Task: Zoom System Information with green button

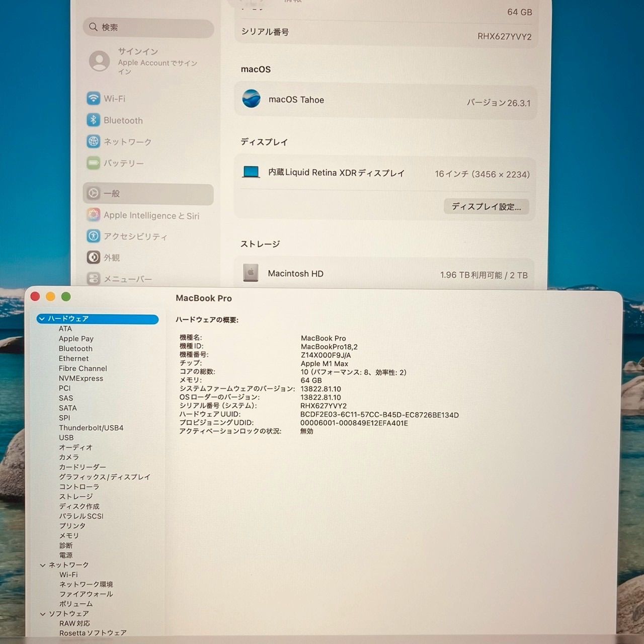Action: [x=66, y=296]
